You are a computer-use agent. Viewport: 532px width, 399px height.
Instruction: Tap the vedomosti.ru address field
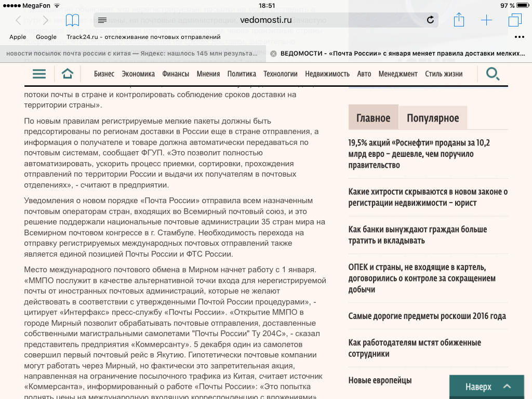(x=266, y=20)
